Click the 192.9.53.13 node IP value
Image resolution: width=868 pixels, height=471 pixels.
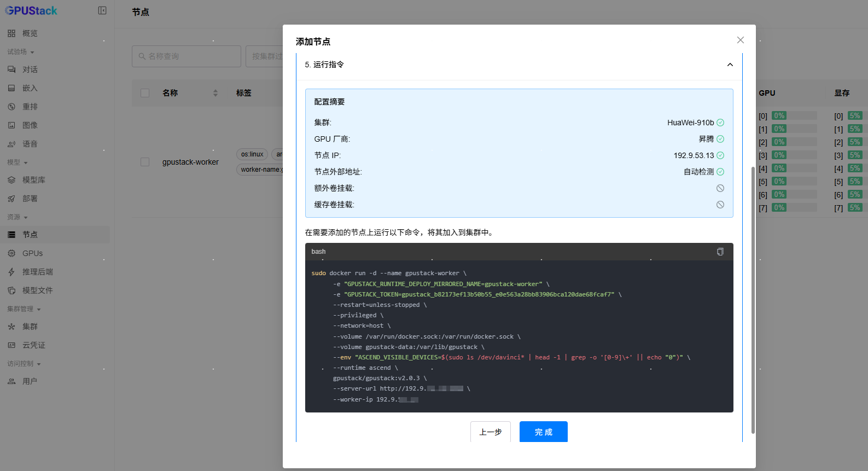[x=694, y=155]
